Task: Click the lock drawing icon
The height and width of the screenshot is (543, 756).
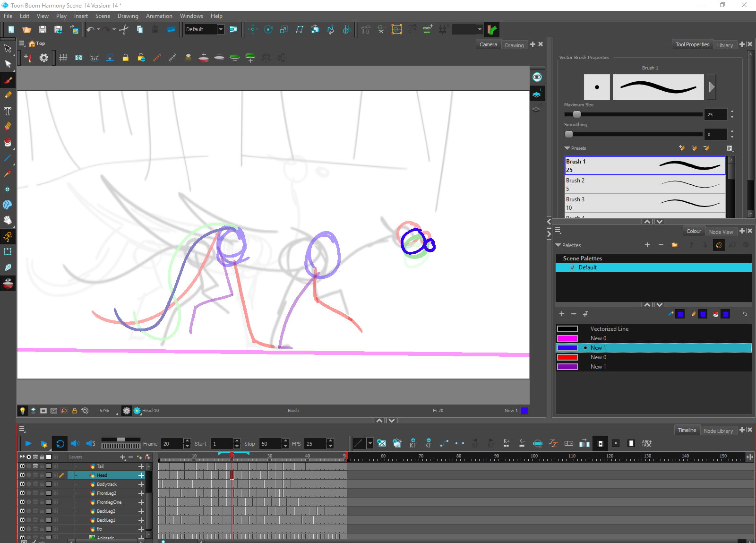Action: (x=126, y=58)
